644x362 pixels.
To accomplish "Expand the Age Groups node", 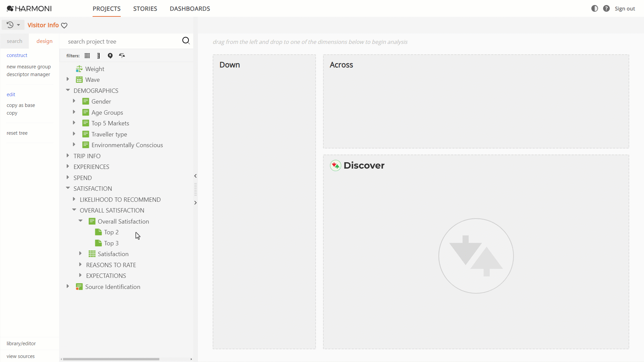I will tap(74, 112).
